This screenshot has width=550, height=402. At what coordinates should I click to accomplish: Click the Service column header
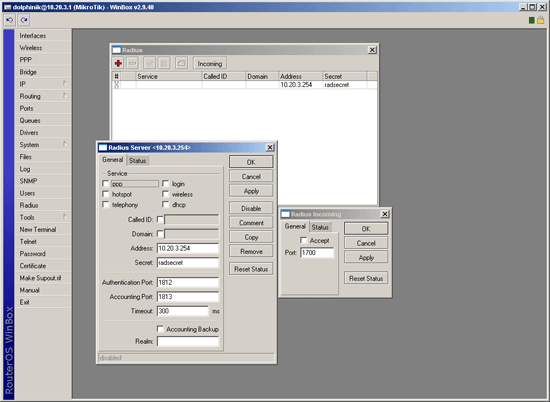[169, 76]
